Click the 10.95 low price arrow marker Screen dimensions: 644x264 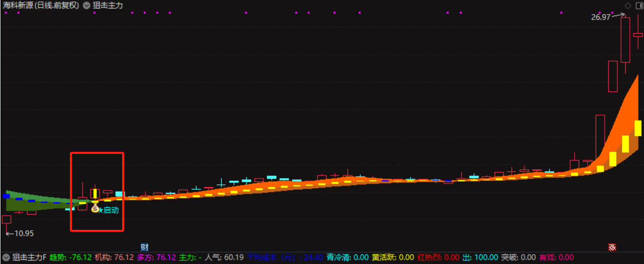20,233
